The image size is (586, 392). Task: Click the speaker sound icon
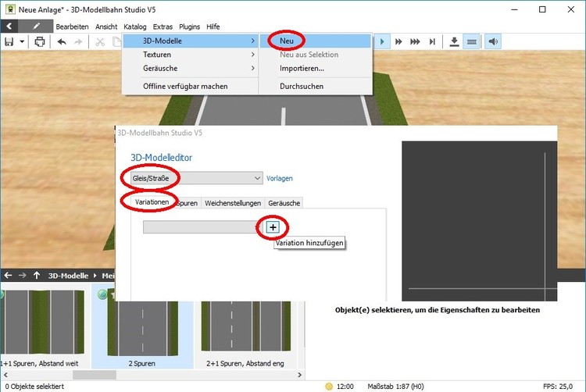click(493, 41)
